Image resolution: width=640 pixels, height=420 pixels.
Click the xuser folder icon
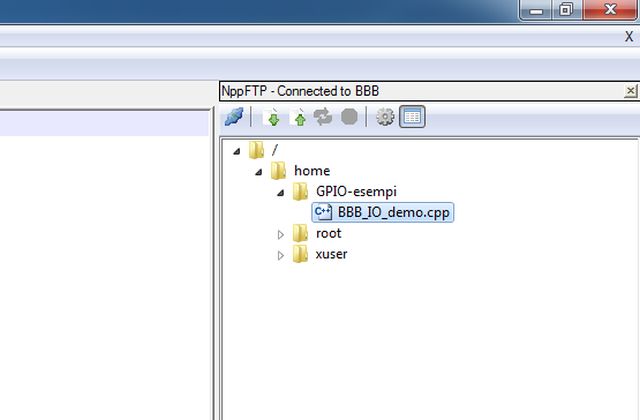click(300, 253)
